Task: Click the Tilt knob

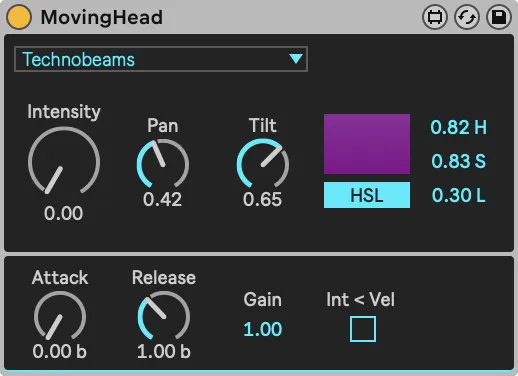Action: point(263,163)
